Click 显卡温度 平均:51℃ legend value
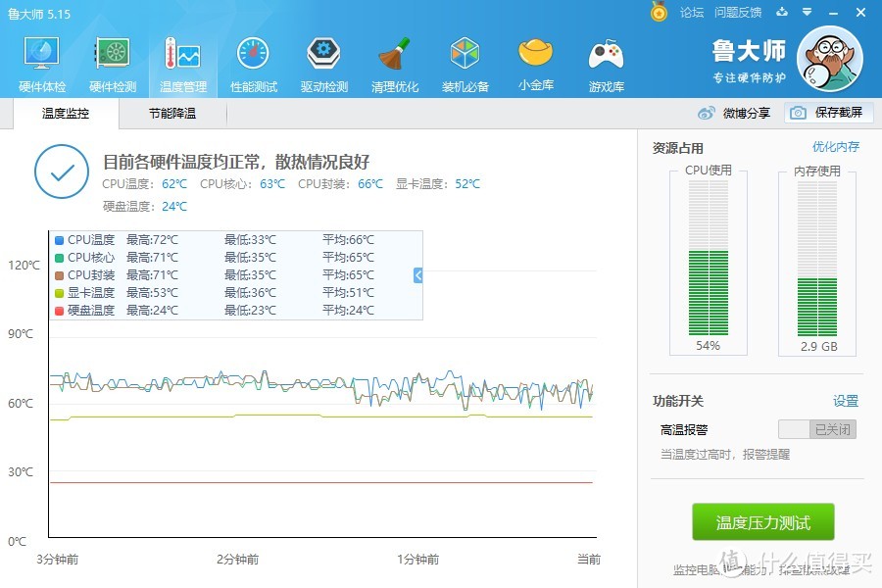882x588 pixels. (348, 293)
